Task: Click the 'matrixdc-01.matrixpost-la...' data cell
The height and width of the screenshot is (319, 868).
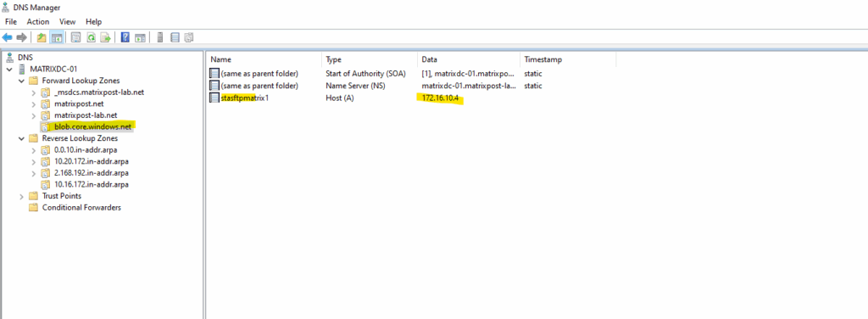Action: [x=468, y=86]
